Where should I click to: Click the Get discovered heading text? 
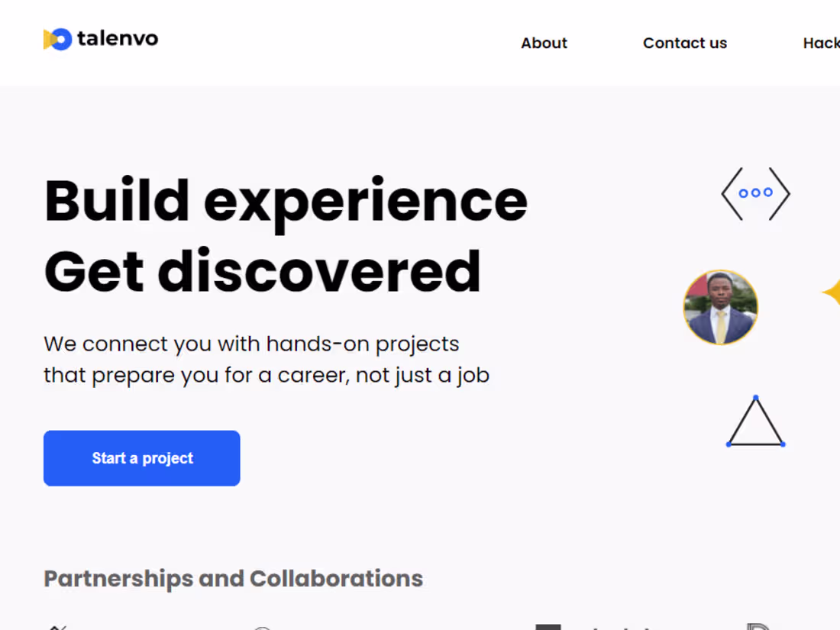point(263,272)
